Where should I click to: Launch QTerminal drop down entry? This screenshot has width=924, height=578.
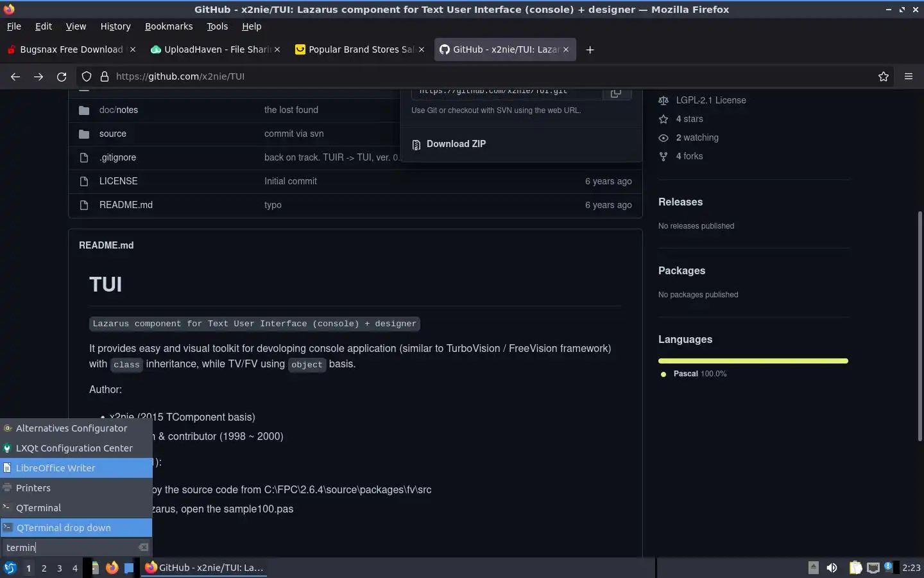76,528
